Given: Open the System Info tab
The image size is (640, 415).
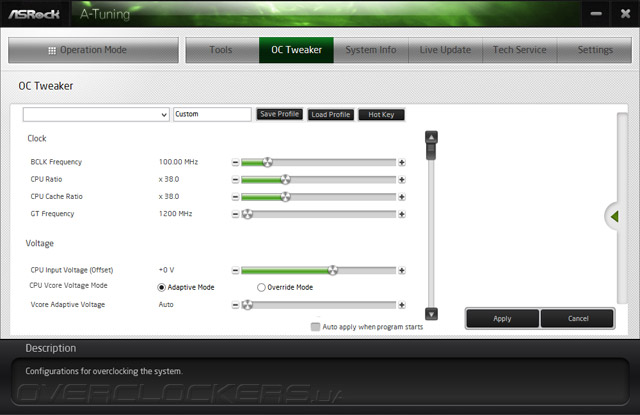Looking at the screenshot, I should 371,50.
